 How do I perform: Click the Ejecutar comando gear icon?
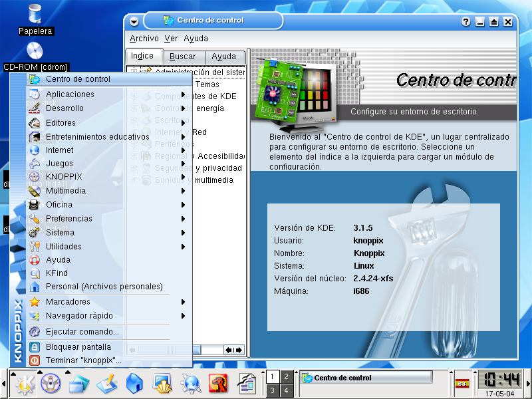(x=35, y=331)
